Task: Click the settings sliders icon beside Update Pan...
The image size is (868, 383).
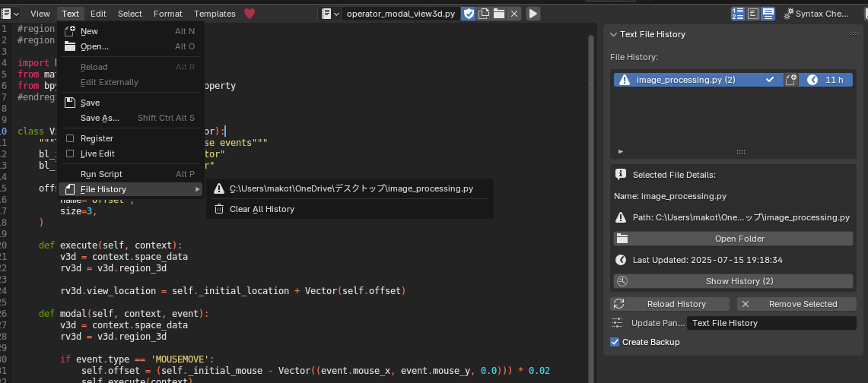Action: (x=617, y=323)
